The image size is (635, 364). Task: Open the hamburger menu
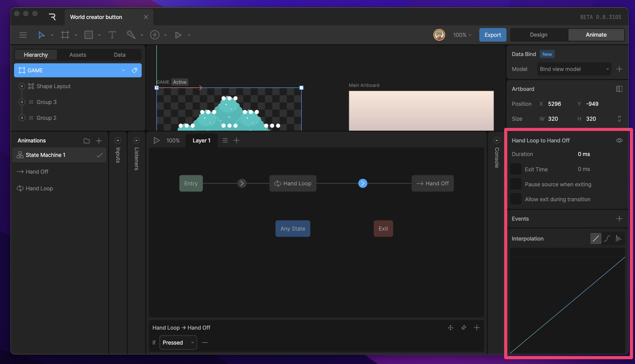[23, 35]
